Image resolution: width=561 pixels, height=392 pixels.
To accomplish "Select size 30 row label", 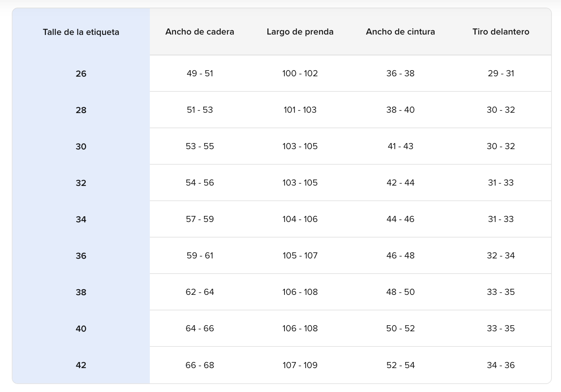I will pos(81,146).
